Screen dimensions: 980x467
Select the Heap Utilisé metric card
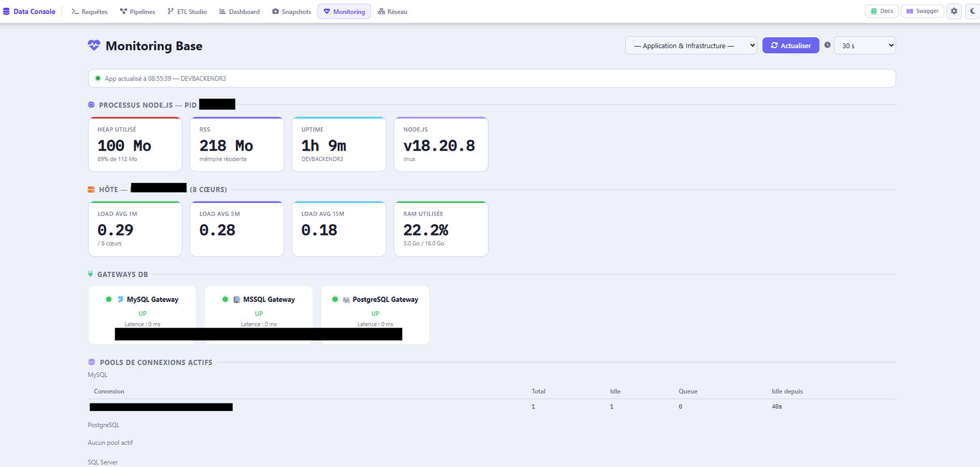click(x=135, y=144)
